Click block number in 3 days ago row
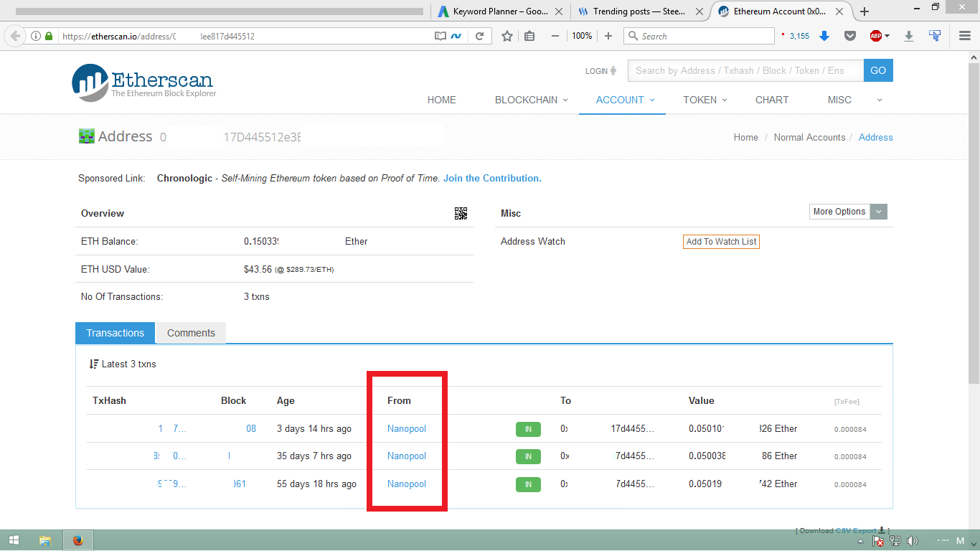 251,428
